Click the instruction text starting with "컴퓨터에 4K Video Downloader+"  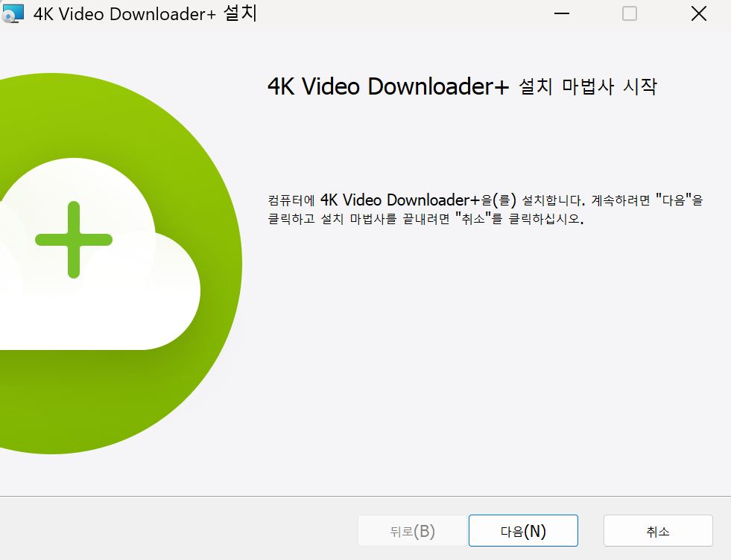[x=485, y=209]
